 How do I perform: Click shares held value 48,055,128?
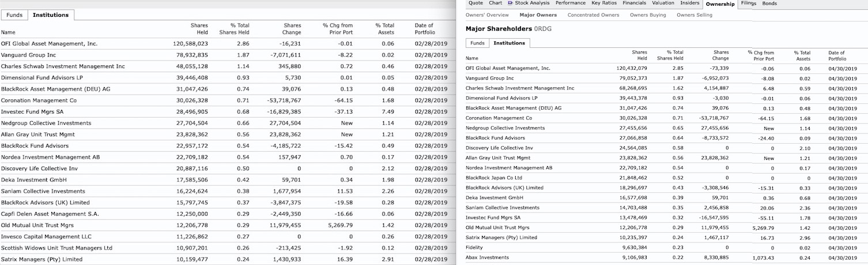192,66
